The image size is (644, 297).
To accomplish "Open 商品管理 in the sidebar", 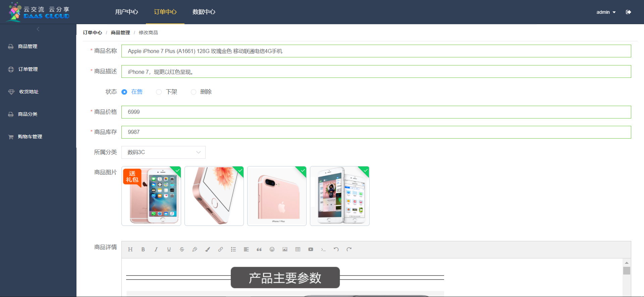I will click(28, 47).
